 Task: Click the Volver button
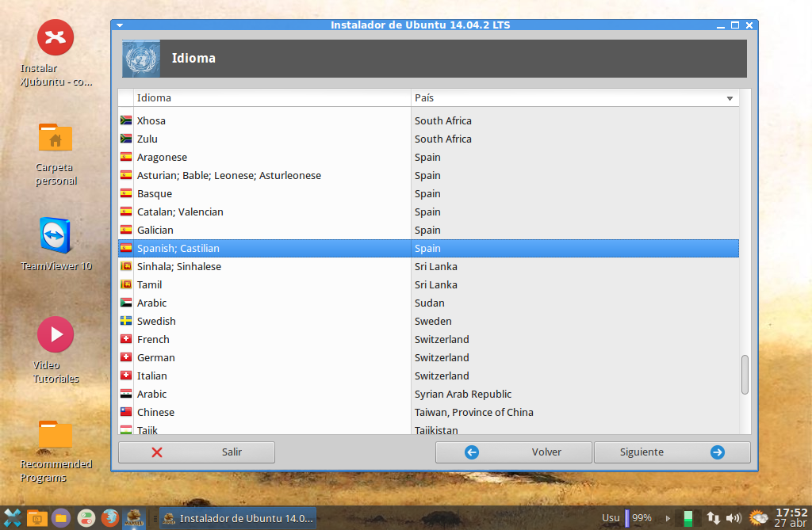click(513, 452)
